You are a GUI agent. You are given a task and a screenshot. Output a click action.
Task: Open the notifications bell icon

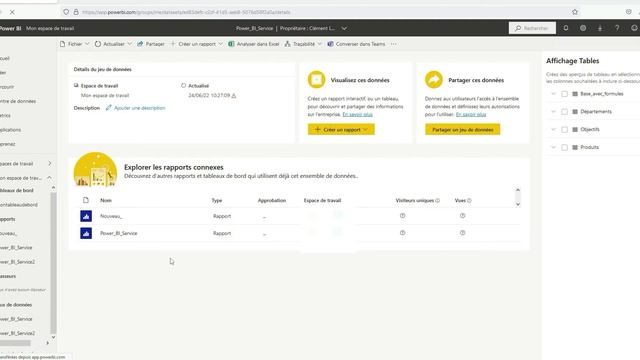click(x=566, y=28)
